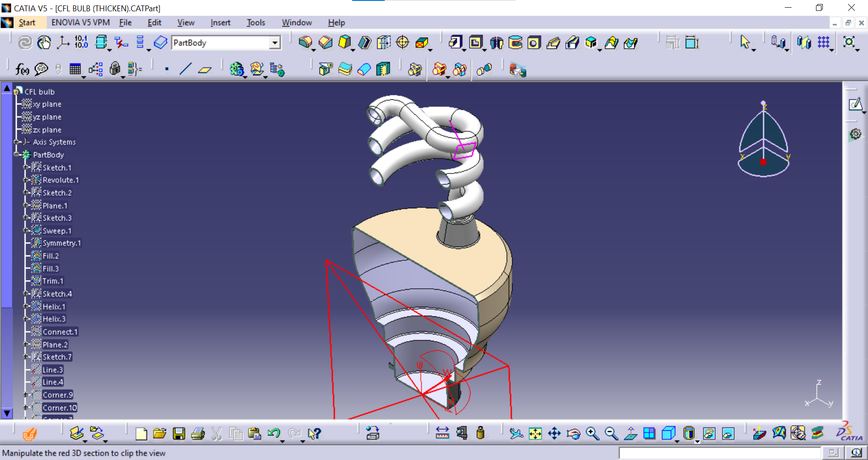Toggle Hide/Show for selected element
Screen dimensions: 868x460
pyautogui.click(x=709, y=434)
